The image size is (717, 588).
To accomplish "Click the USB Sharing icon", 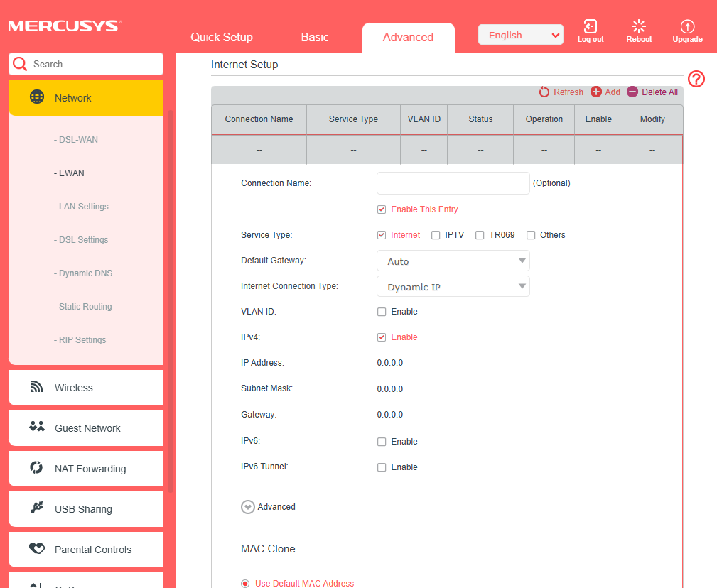I will (36, 507).
